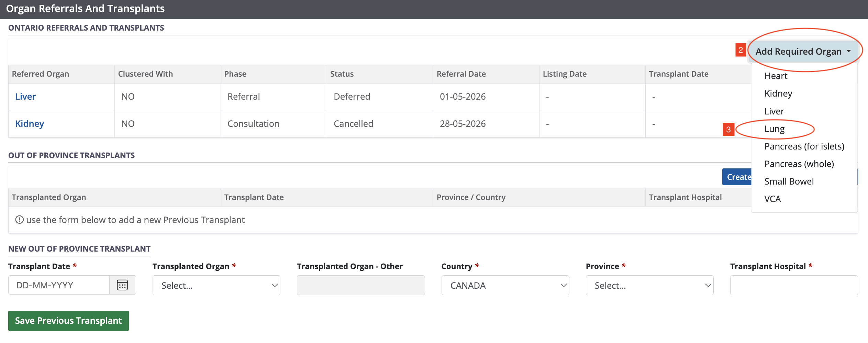Image resolution: width=868 pixels, height=343 pixels.
Task: Expand the Transplanted Organ select box
Action: [x=216, y=285]
